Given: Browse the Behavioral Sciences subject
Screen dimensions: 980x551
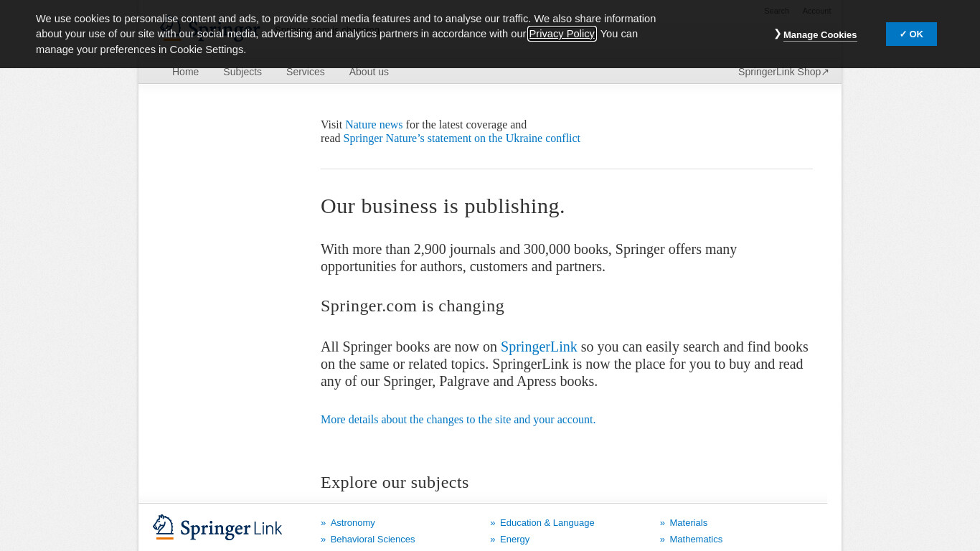Looking at the screenshot, I should (372, 540).
